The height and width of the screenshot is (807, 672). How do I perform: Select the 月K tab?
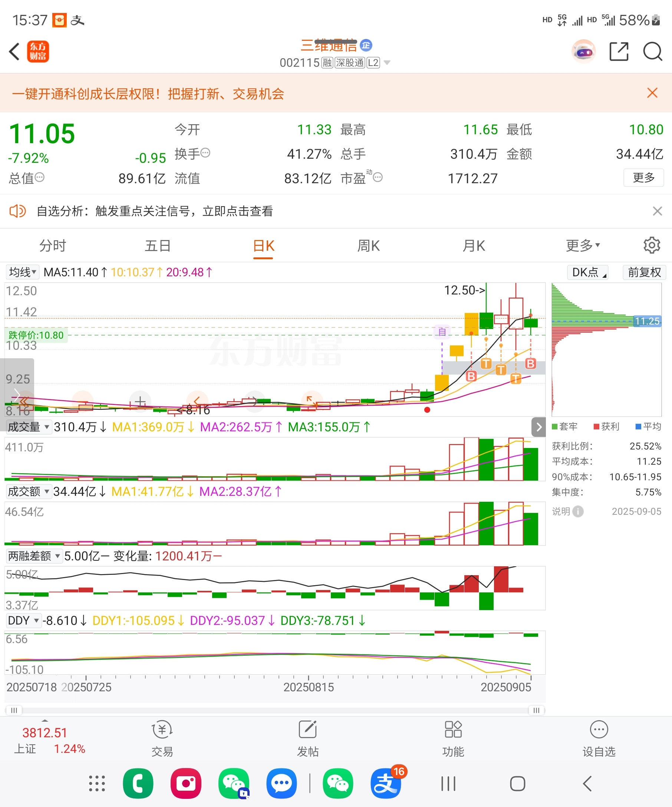(x=474, y=246)
